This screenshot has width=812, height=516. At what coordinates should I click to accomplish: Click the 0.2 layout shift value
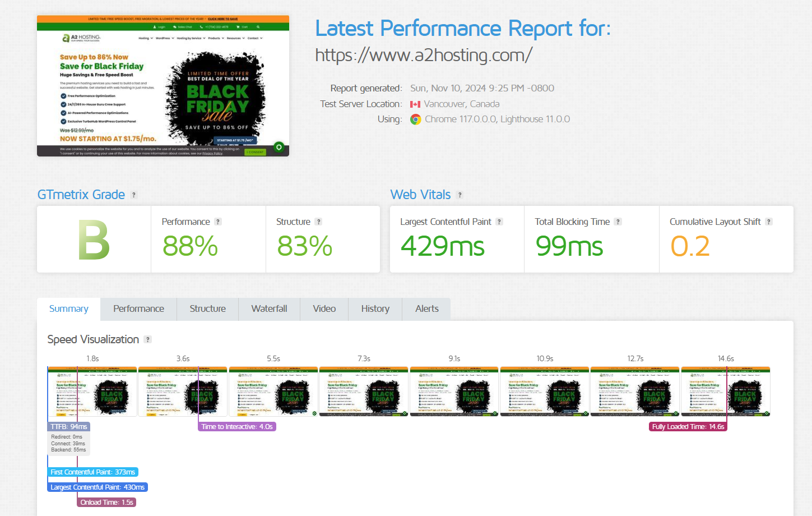(x=690, y=246)
